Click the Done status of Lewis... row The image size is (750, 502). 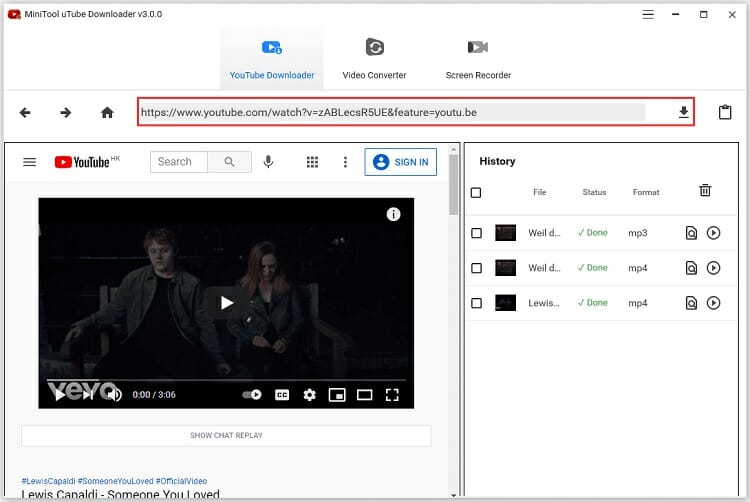(x=592, y=303)
